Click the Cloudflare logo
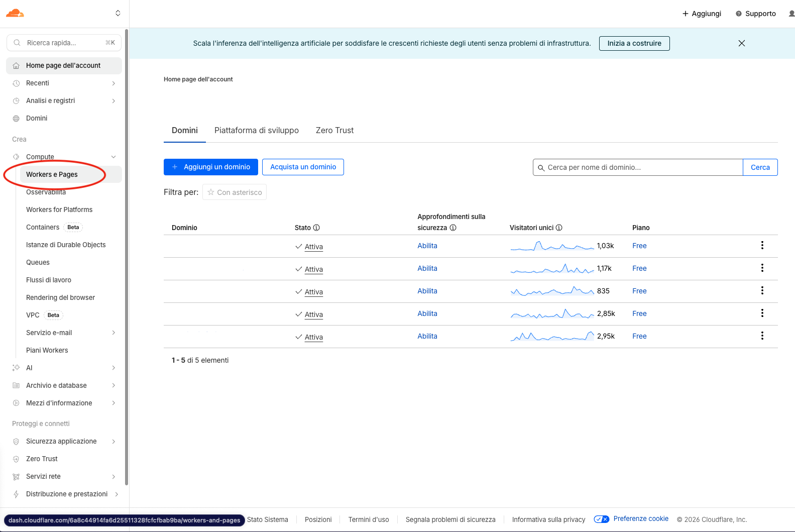This screenshot has width=795, height=532. point(15,13)
